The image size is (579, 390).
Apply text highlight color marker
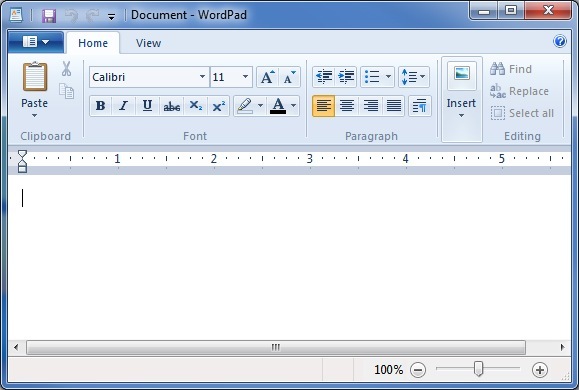[245, 106]
